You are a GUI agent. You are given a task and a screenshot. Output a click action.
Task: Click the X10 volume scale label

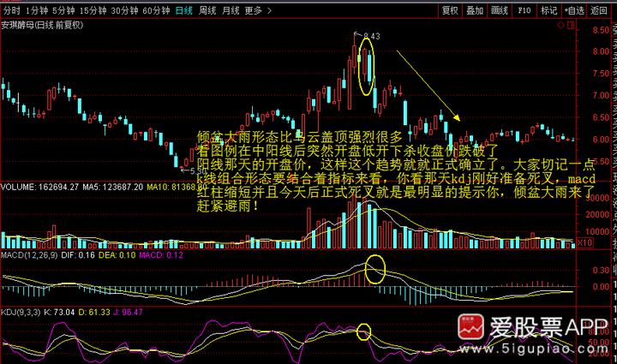click(584, 242)
